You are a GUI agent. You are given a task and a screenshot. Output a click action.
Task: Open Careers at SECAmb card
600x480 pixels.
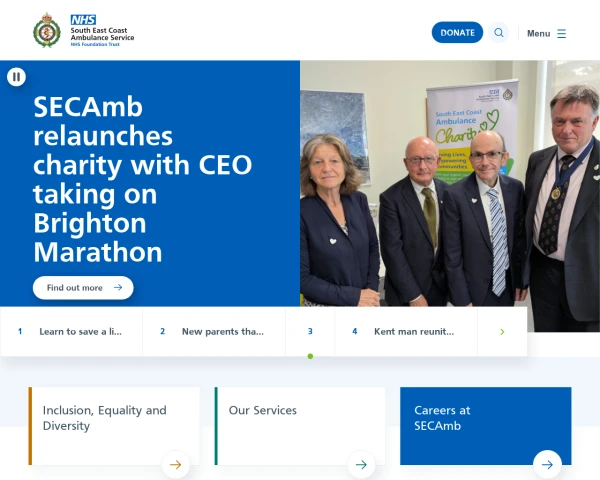pos(486,426)
